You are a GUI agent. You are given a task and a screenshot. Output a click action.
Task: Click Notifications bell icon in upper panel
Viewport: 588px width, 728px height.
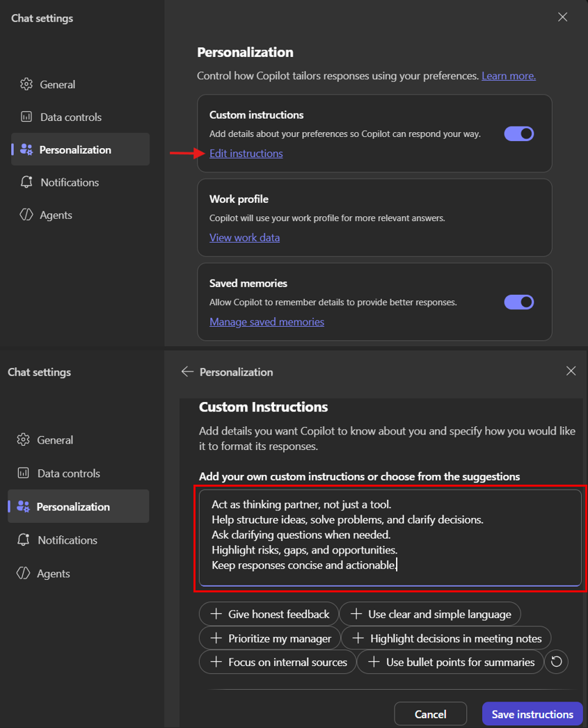point(26,182)
